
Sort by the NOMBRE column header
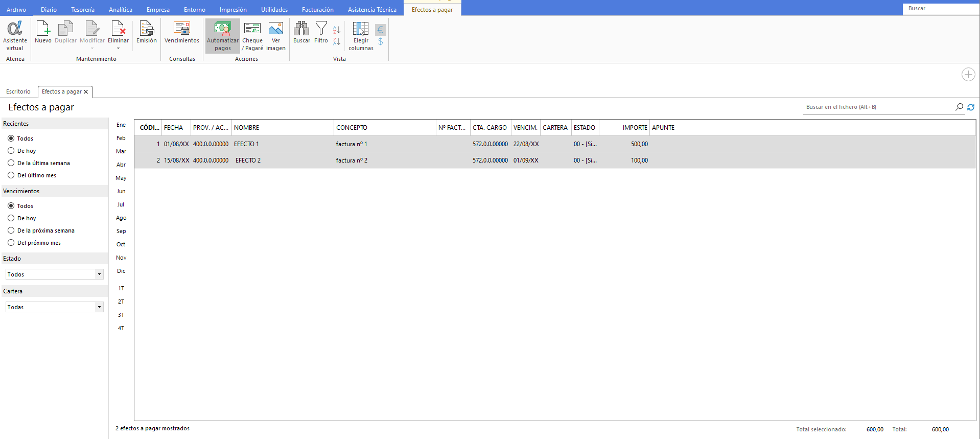(283, 128)
